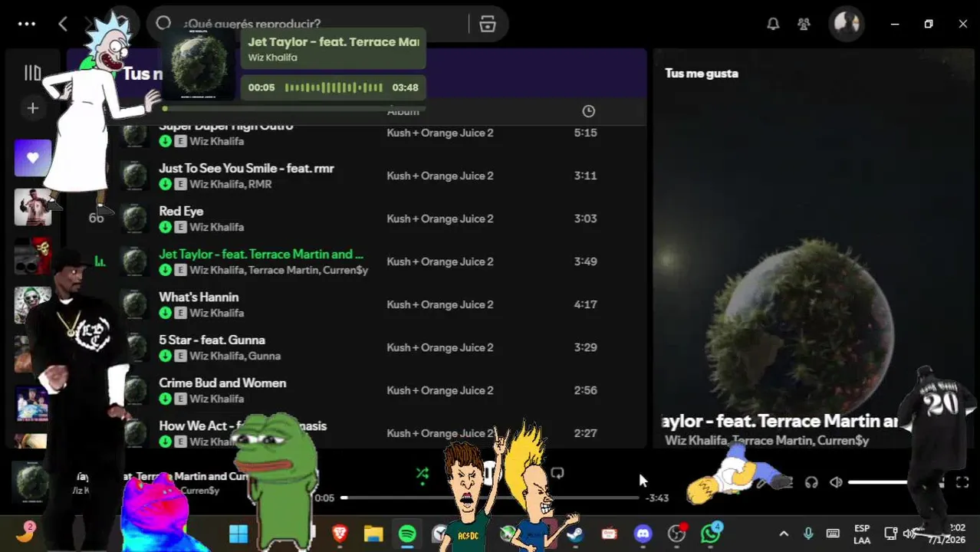Seek on the bottom playback progress bar

pyautogui.click(x=490, y=498)
